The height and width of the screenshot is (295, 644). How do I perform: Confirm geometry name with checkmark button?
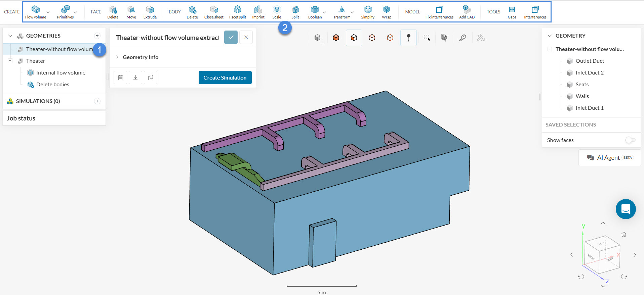click(231, 37)
